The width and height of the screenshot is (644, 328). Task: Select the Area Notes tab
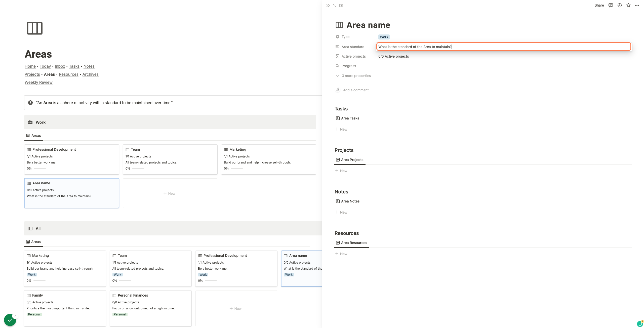coord(348,201)
